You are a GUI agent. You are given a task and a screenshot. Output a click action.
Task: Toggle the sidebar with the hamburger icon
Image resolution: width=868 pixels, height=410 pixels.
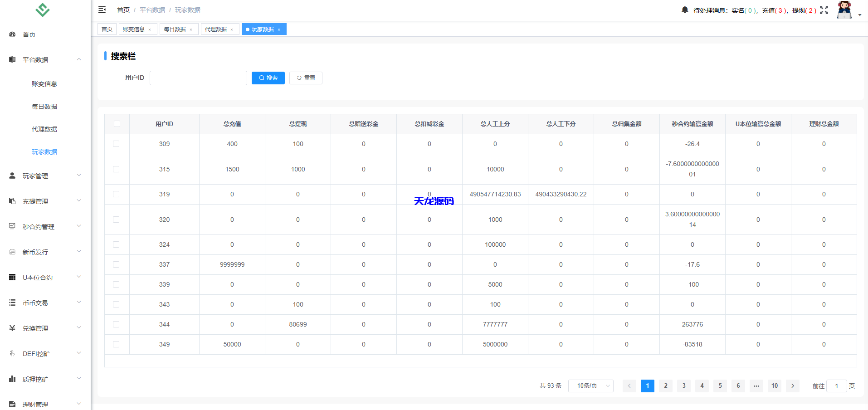tap(102, 9)
